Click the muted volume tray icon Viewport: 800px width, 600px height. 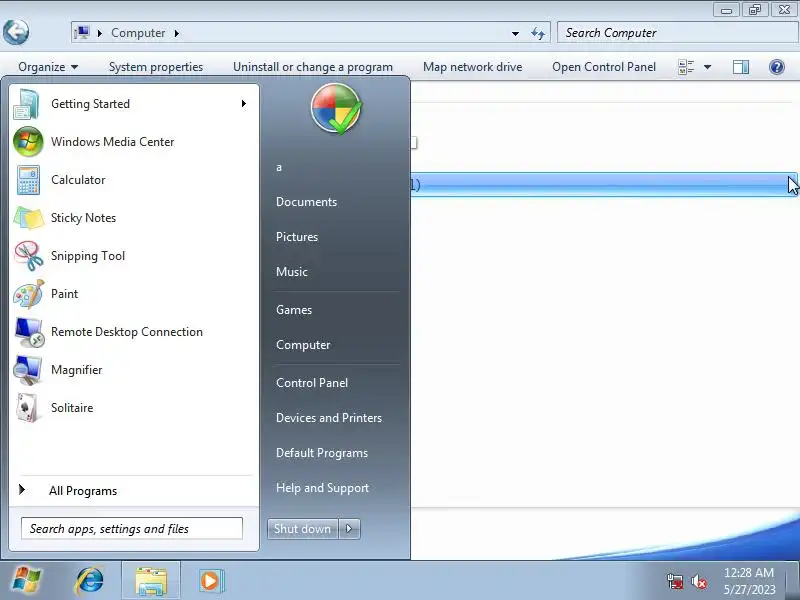click(x=698, y=581)
